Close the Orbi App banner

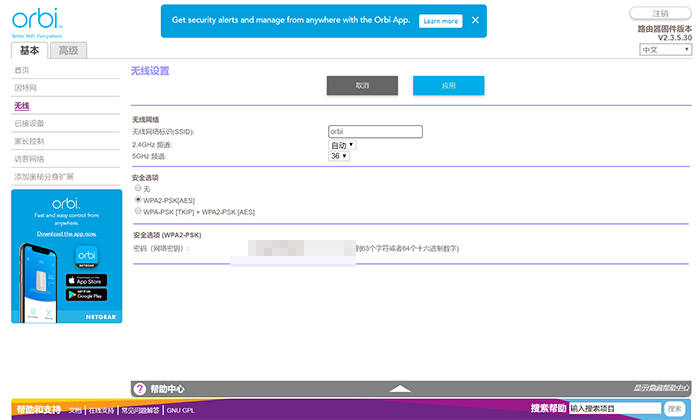[475, 20]
